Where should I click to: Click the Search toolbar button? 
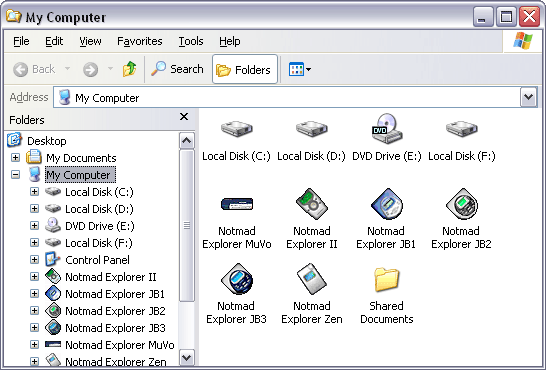click(x=177, y=69)
